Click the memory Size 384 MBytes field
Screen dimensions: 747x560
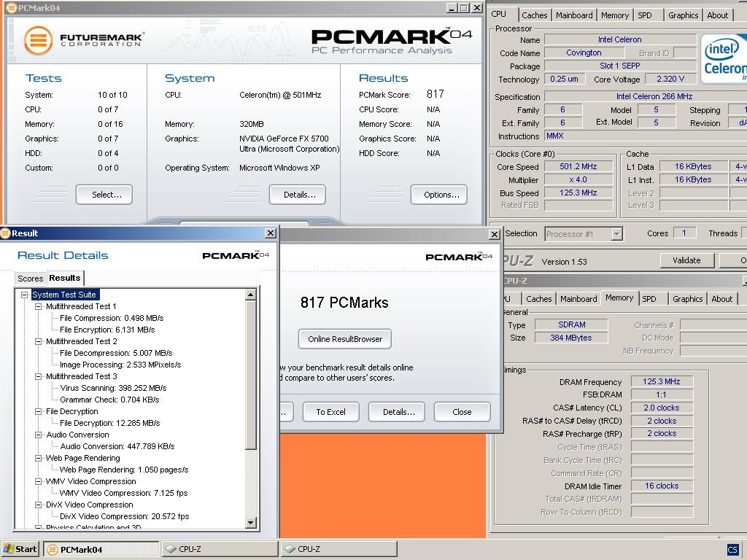click(571, 338)
